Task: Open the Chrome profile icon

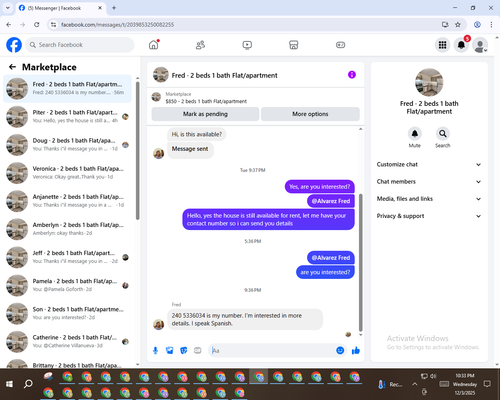Action: click(477, 25)
